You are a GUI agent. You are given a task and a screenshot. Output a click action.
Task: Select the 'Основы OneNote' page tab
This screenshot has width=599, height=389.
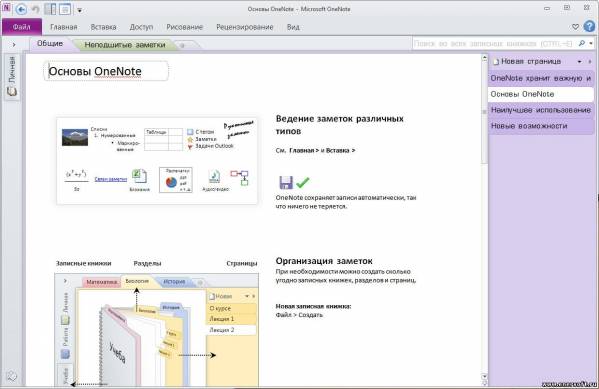point(541,94)
